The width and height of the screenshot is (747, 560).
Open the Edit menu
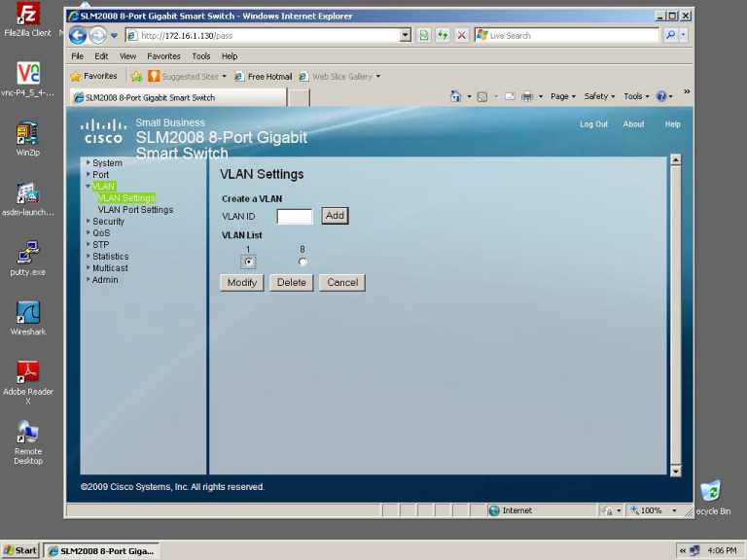point(101,56)
